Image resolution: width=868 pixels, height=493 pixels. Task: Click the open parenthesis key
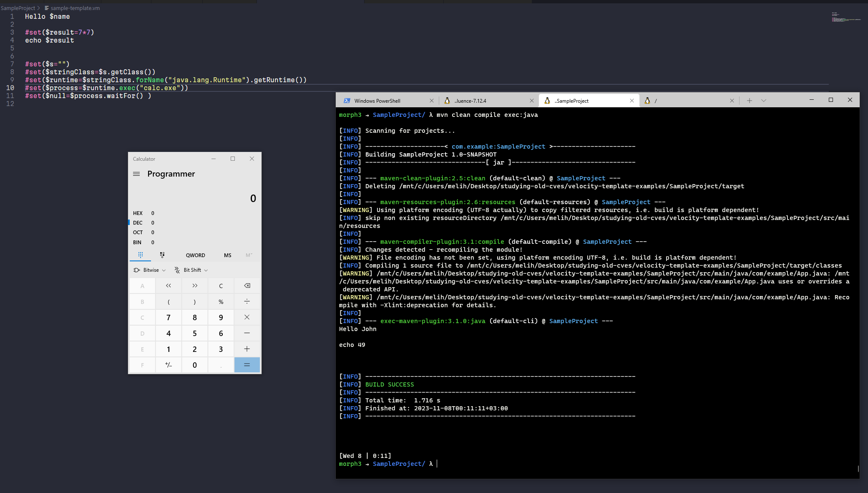(169, 302)
